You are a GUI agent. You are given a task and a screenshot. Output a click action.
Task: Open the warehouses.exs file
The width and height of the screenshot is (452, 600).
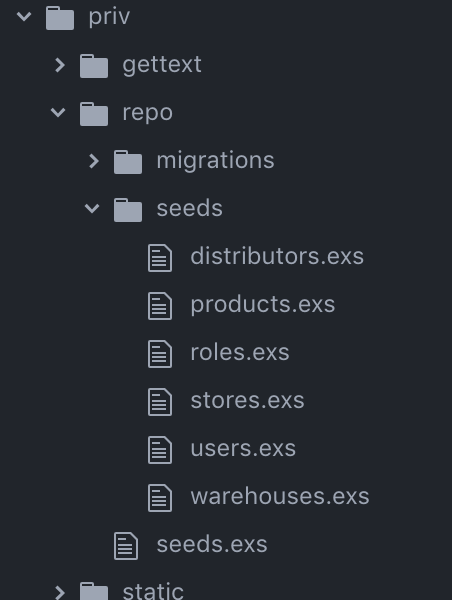(x=280, y=496)
